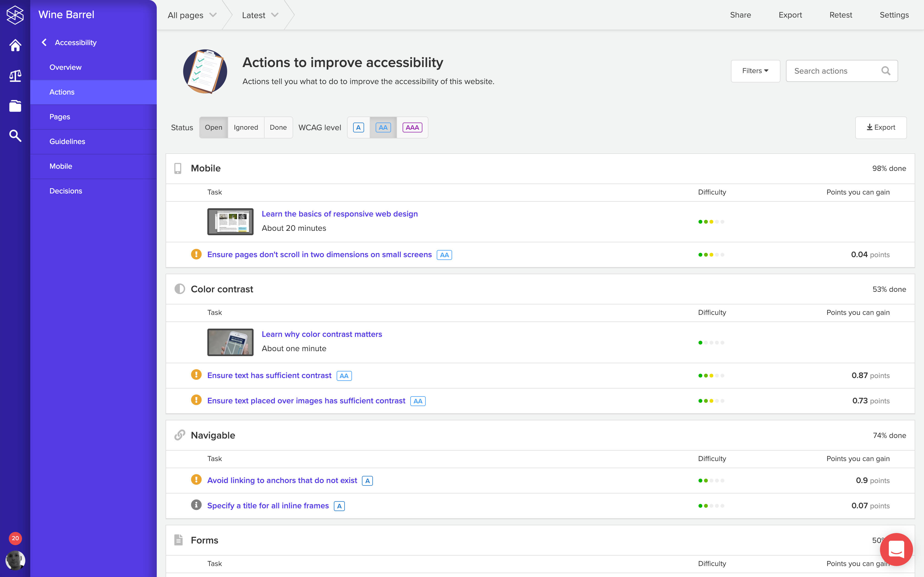Go to Guidelines in the sidebar menu
The height and width of the screenshot is (577, 924).
click(x=67, y=142)
